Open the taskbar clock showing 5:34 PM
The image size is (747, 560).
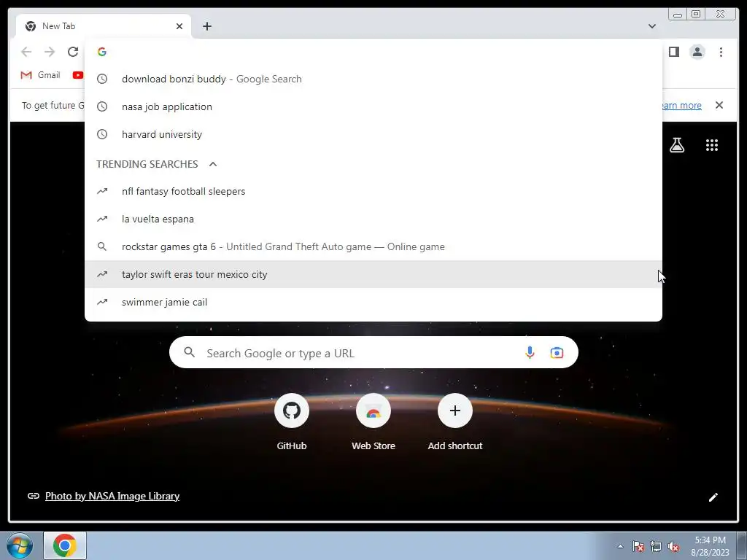point(710,546)
